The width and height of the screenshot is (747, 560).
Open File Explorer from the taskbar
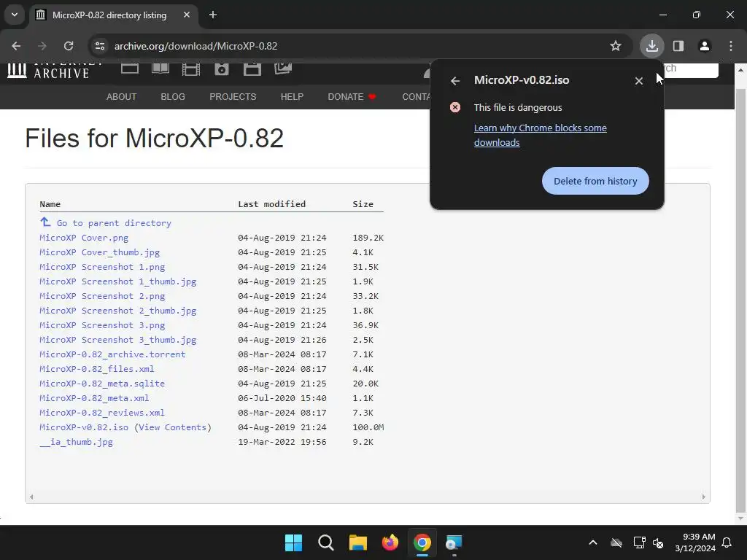coord(357,542)
